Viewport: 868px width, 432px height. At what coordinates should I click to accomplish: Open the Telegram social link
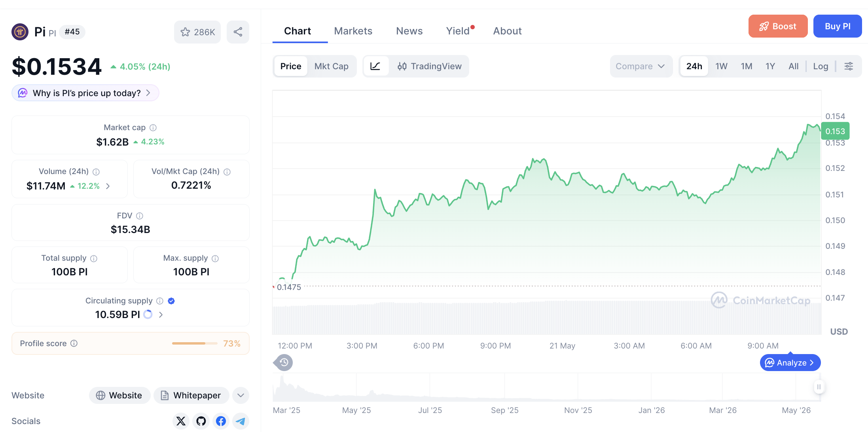click(241, 421)
